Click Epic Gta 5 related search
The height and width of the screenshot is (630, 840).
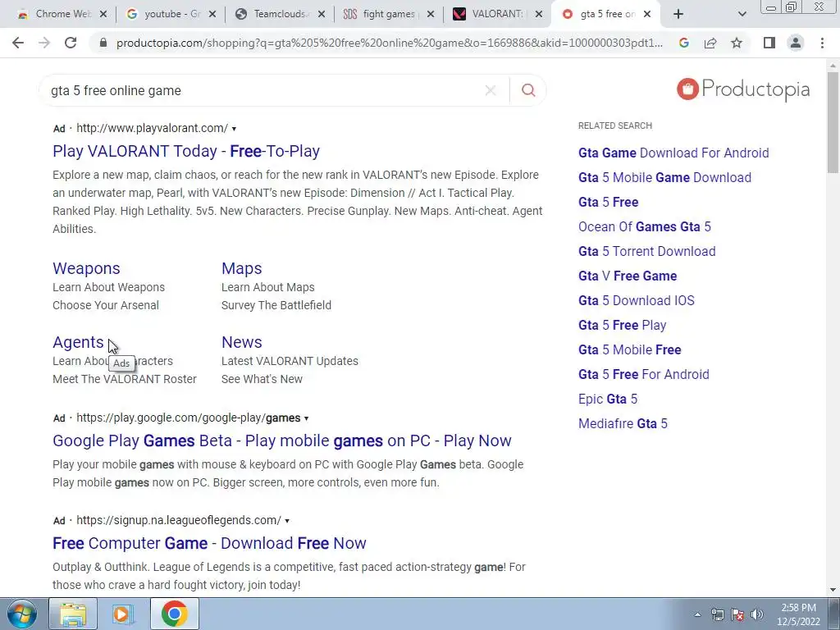(608, 399)
